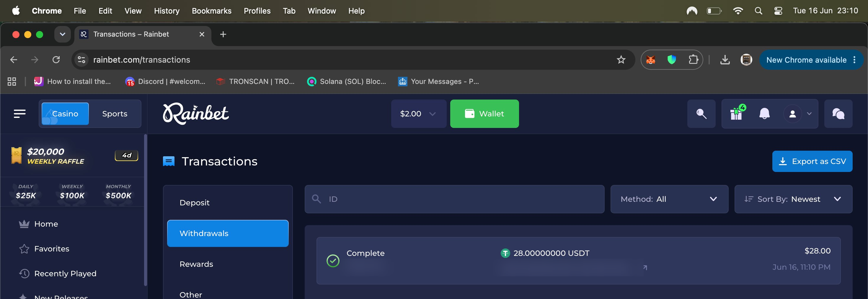Select the Rewards transactions tab
Screen dimensions: 868x299
click(x=228, y=264)
